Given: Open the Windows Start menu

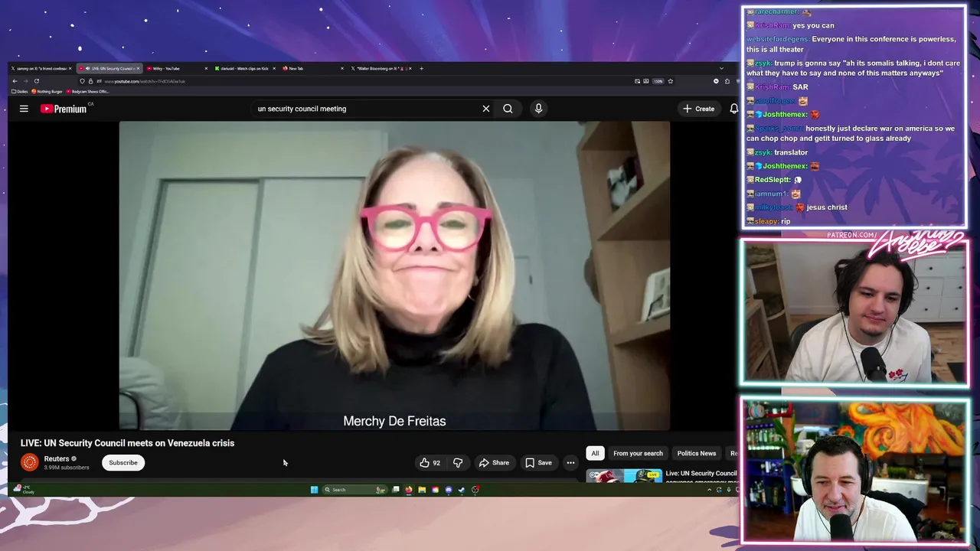Looking at the screenshot, I should (x=314, y=490).
